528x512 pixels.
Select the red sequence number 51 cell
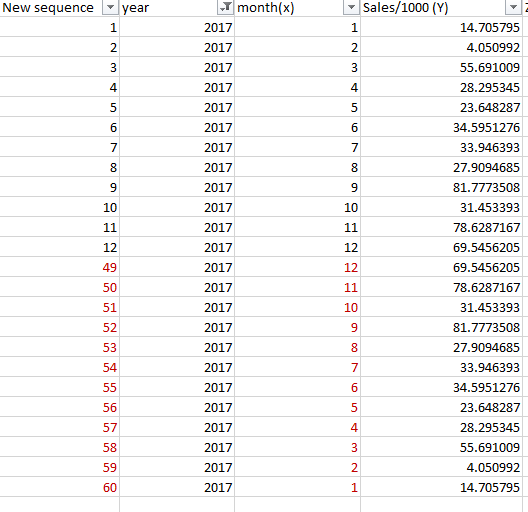click(x=60, y=307)
